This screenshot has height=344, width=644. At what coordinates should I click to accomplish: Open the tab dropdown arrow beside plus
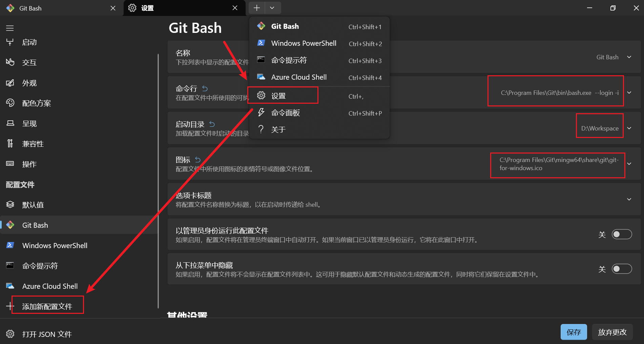pyautogui.click(x=272, y=8)
